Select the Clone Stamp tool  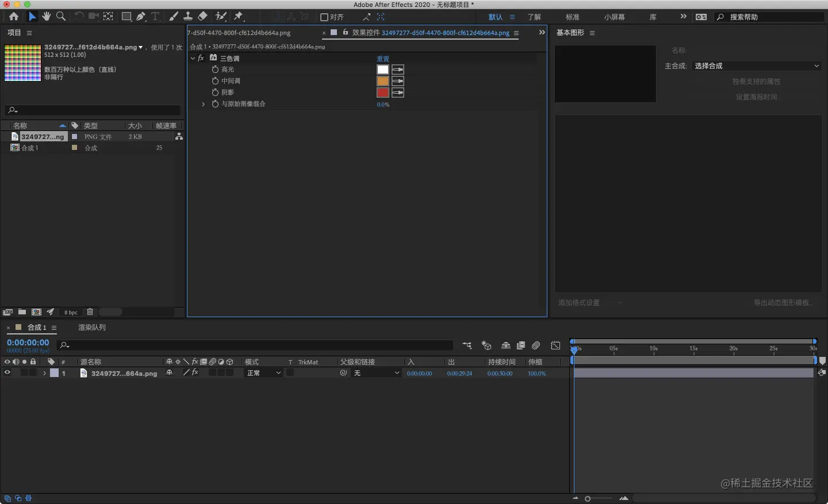pyautogui.click(x=187, y=17)
